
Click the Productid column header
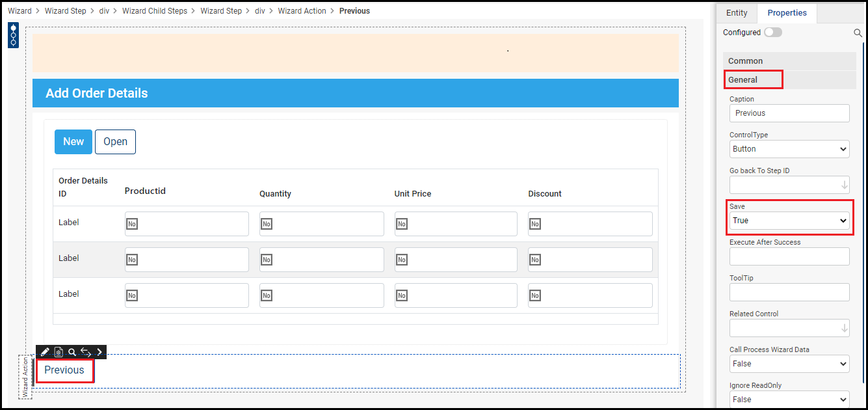pyautogui.click(x=145, y=191)
